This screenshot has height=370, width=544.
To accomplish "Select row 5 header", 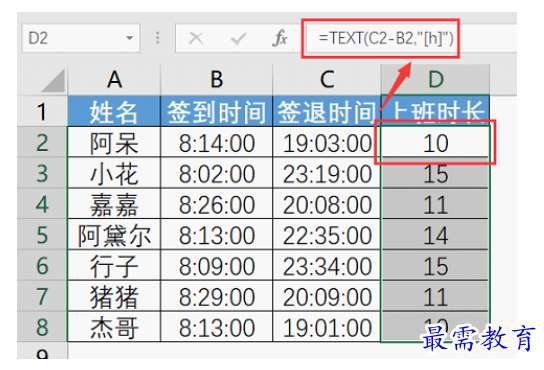I will coord(42,235).
